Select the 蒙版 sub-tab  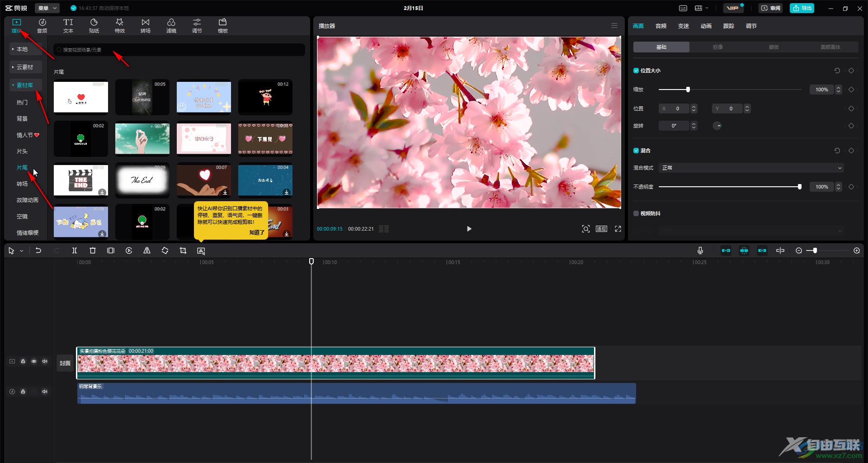tap(774, 47)
